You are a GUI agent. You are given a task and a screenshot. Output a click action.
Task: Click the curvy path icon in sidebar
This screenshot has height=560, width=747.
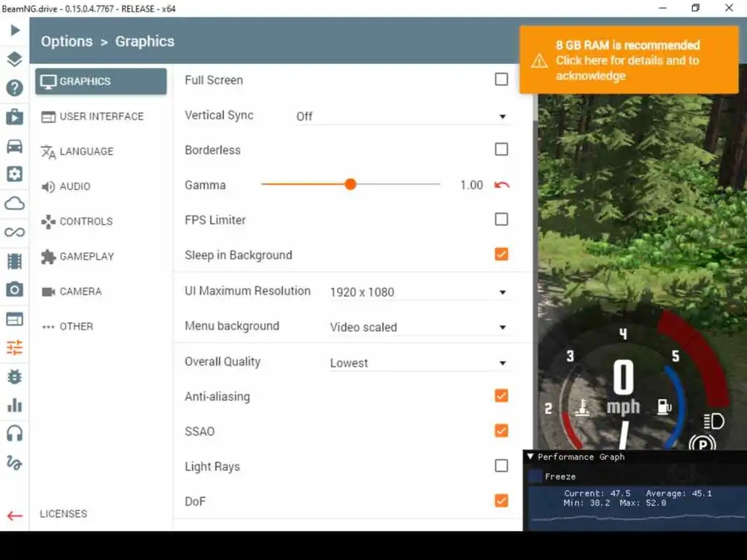(x=15, y=463)
